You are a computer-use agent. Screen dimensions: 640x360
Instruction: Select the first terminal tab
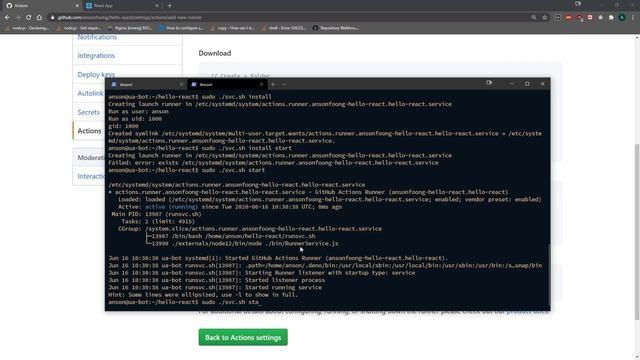click(147, 84)
